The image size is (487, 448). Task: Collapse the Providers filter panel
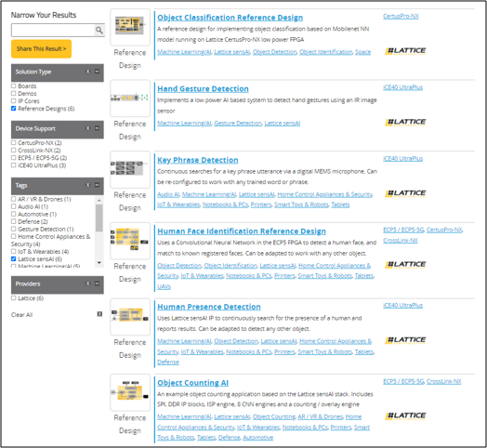point(98,283)
